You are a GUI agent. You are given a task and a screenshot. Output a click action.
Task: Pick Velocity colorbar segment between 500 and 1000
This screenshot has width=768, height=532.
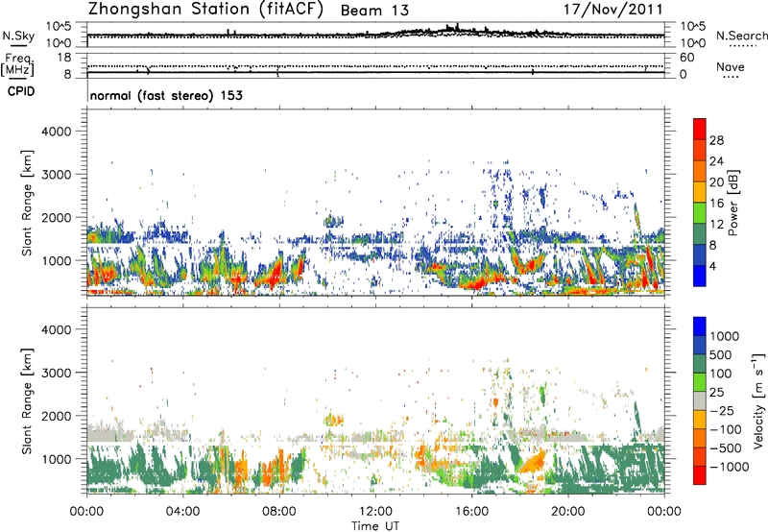tap(700, 345)
